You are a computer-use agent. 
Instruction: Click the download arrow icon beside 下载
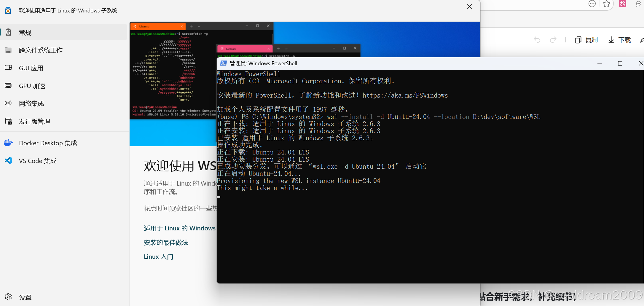tap(611, 40)
